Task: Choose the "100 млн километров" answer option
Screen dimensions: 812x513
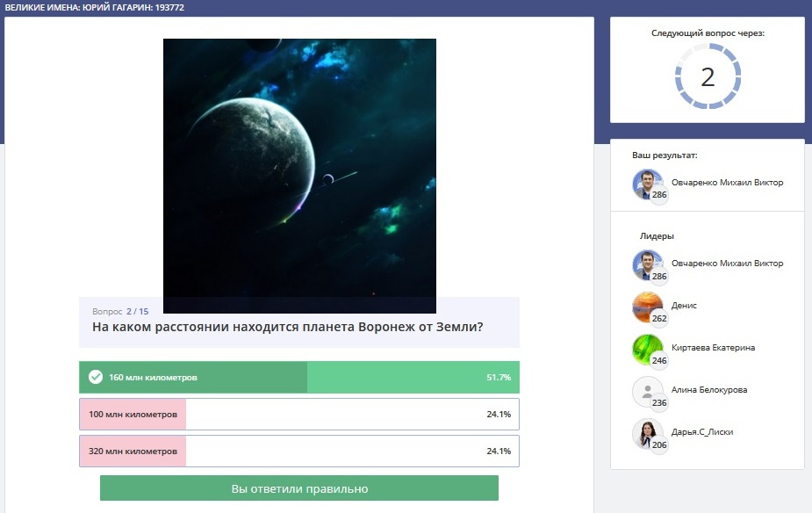Action: coord(299,414)
